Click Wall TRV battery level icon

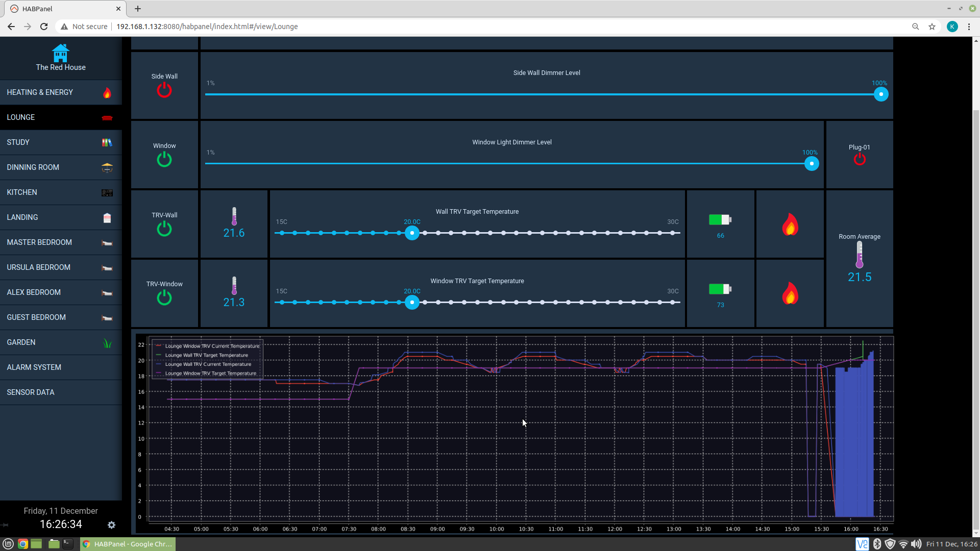[x=720, y=220]
